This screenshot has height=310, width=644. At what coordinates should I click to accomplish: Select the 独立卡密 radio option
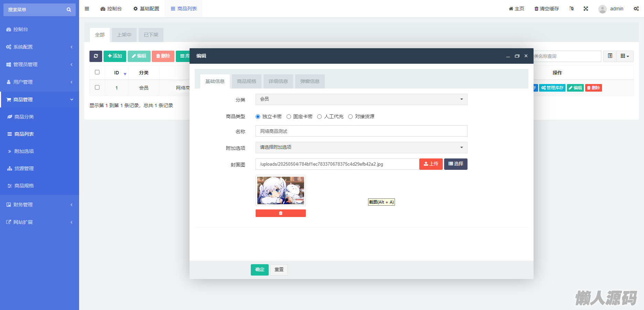click(258, 117)
